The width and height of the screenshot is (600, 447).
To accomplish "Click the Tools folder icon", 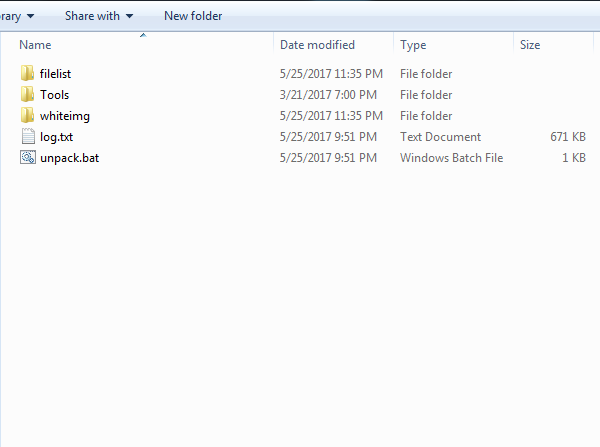I will pyautogui.click(x=27, y=95).
